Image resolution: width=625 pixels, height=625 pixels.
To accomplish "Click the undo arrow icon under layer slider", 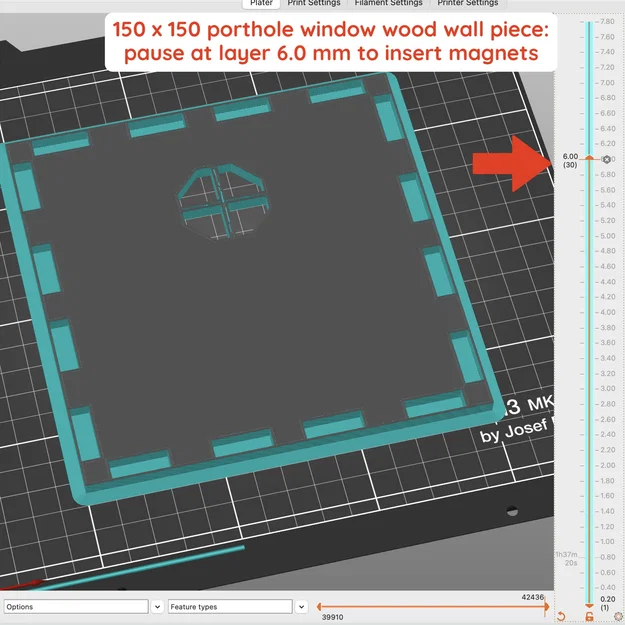I will (x=561, y=616).
